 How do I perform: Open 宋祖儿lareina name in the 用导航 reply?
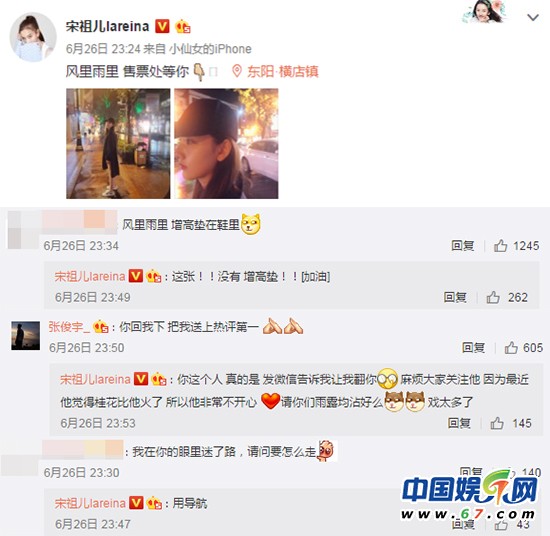pyautogui.click(x=90, y=503)
